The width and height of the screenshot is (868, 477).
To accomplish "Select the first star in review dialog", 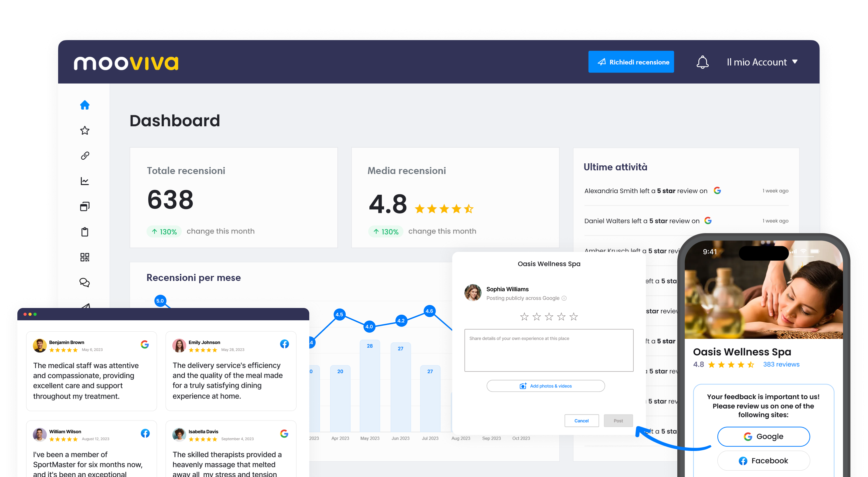I will (x=524, y=317).
